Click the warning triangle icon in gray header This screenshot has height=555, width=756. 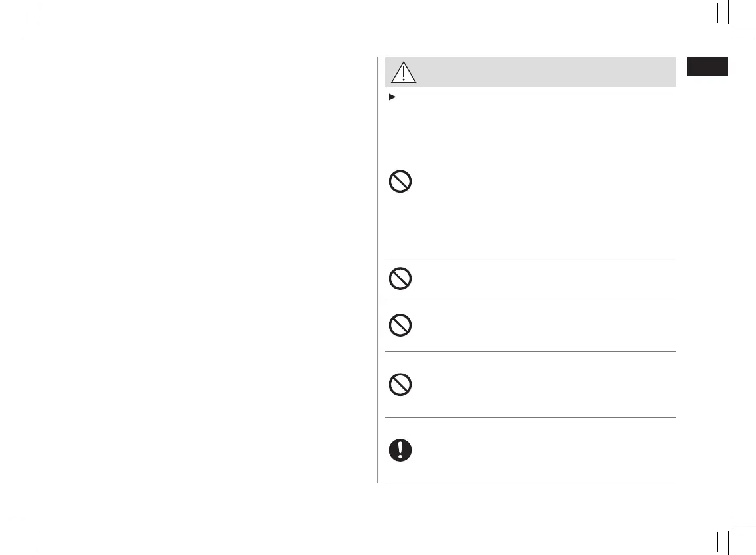pyautogui.click(x=404, y=72)
